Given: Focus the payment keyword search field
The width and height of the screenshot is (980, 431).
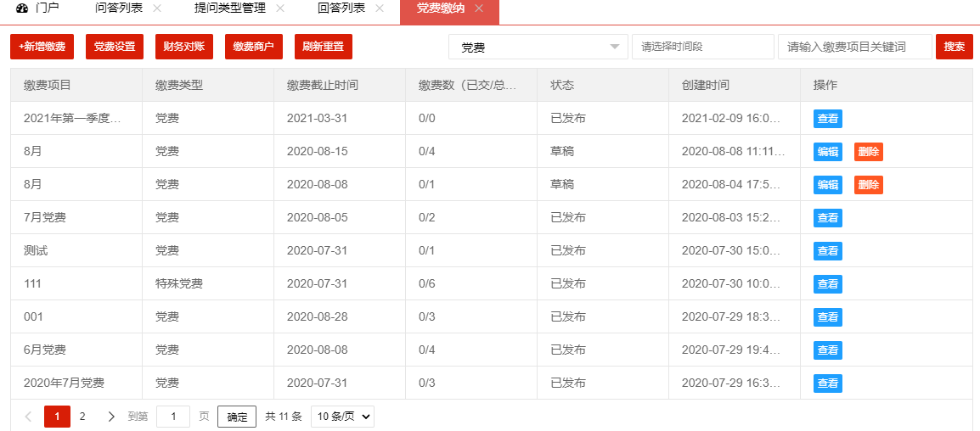Looking at the screenshot, I should click(854, 48).
